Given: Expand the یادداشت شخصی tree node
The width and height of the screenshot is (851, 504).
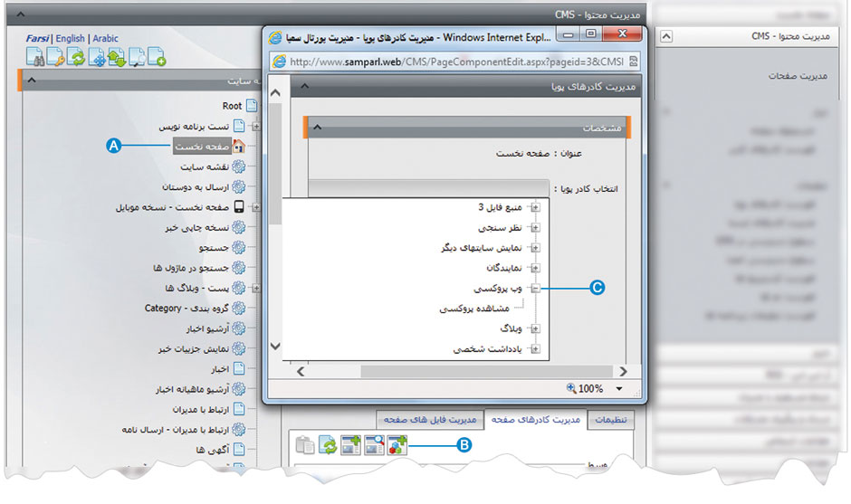Looking at the screenshot, I should click(535, 348).
